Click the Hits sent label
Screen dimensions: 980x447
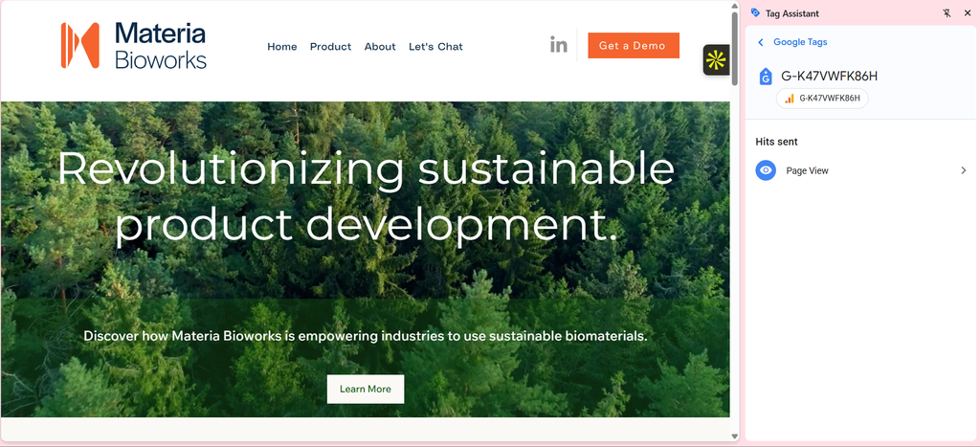pos(776,142)
